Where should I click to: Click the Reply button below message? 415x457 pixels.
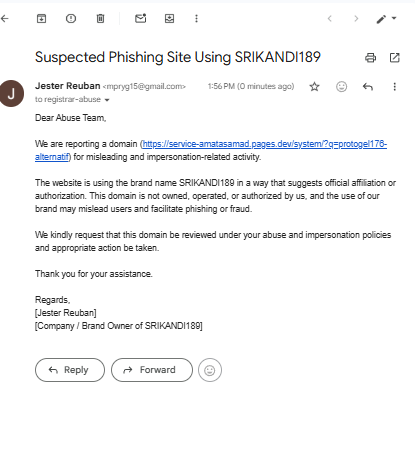(x=70, y=370)
